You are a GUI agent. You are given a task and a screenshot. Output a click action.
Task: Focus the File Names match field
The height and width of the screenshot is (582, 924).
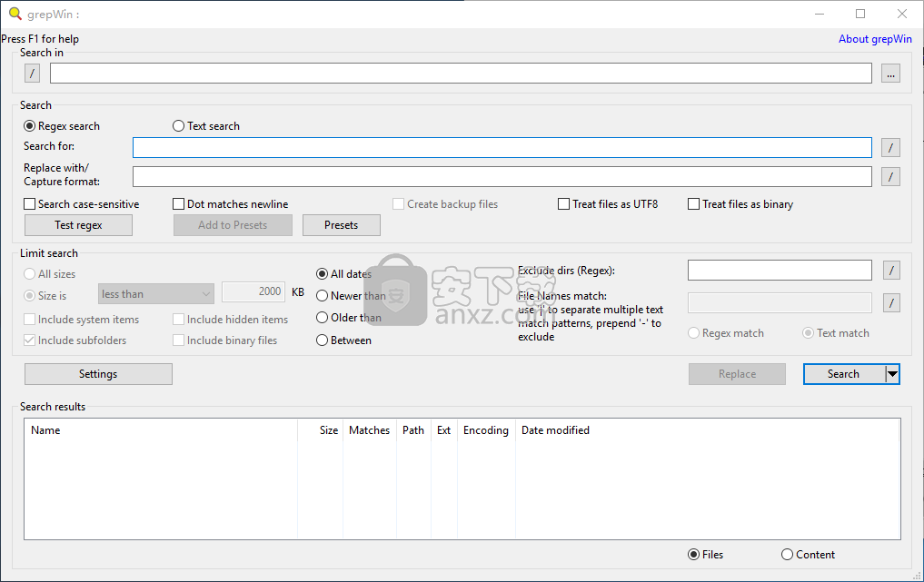tap(780, 302)
